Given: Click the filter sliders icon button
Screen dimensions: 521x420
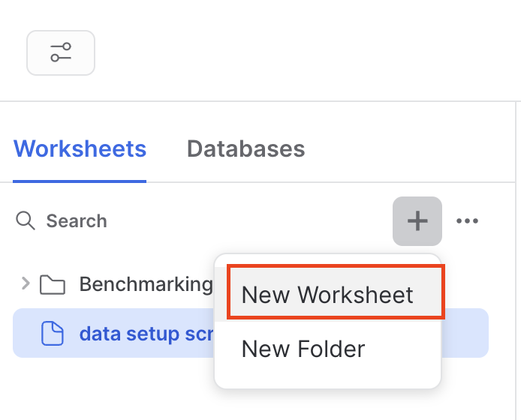Looking at the screenshot, I should [61, 52].
